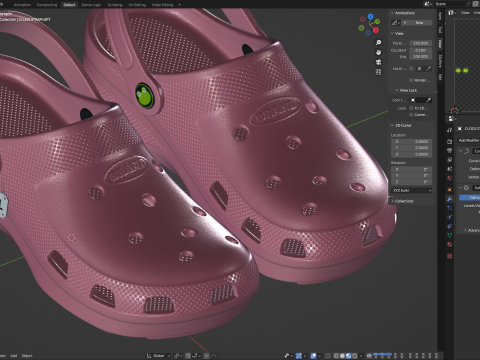The image size is (480, 360).
Task: Open the XYZ Euler rotation mode dropdown
Action: point(412,190)
